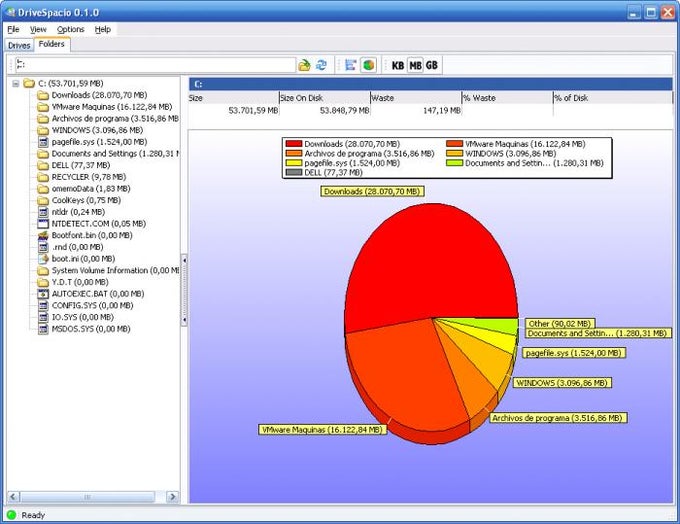Screen dimensions: 680x524
Task: Click the yellow pagefile.sys legend swatch
Action: [294, 163]
